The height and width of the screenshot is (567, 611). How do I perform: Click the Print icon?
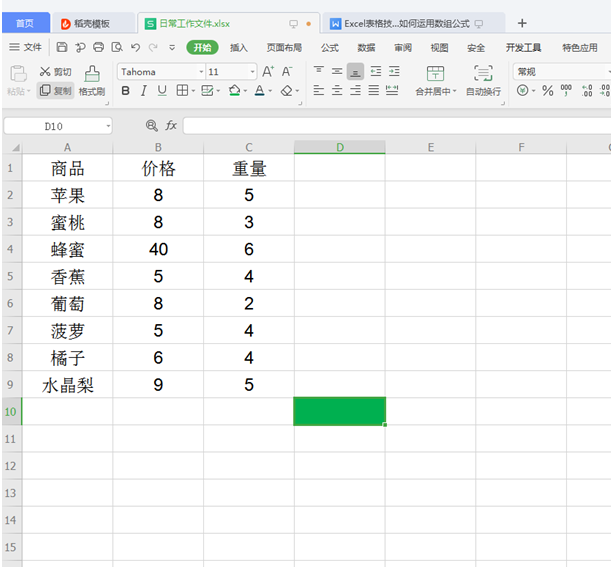tap(99, 47)
